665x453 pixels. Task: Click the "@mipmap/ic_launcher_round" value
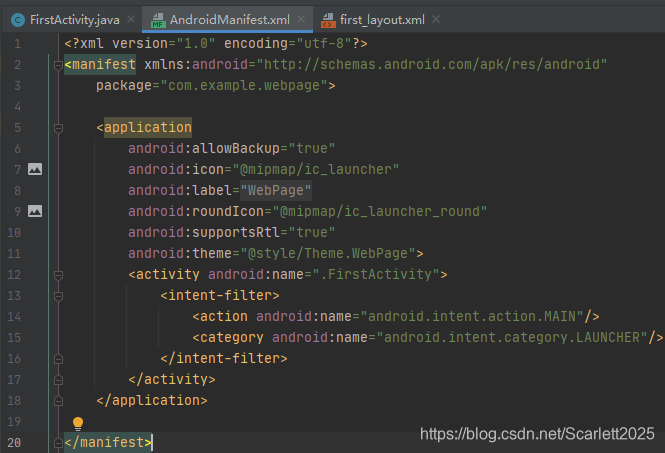point(380,211)
